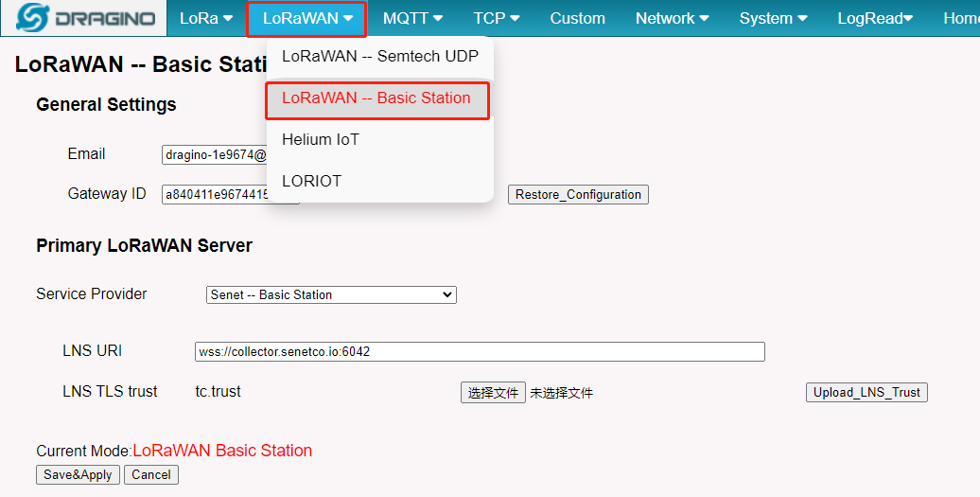Viewport: 980px width, 497px height.
Task: Click the LNS URI label
Action: (93, 350)
